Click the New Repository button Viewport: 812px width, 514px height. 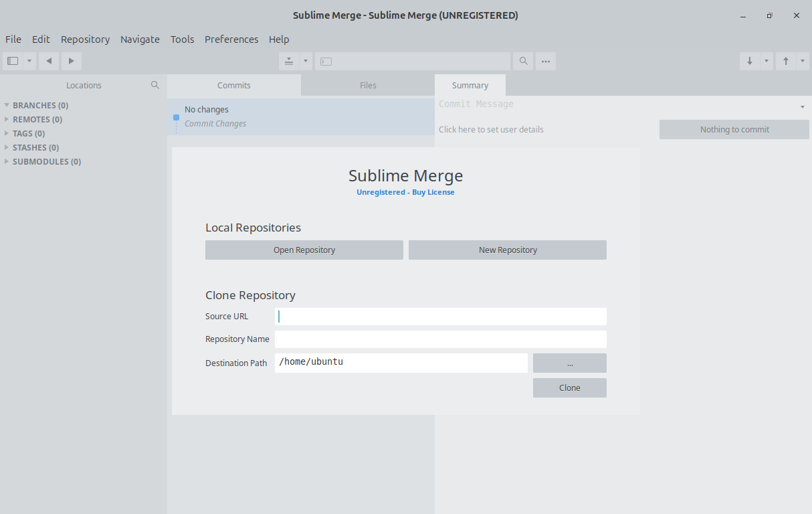tap(508, 250)
